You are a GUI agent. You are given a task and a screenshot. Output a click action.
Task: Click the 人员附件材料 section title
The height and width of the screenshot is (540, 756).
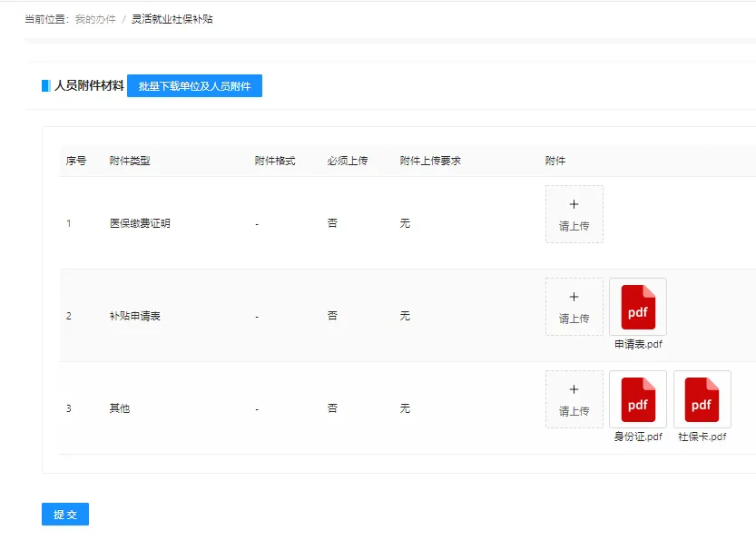[x=89, y=86]
